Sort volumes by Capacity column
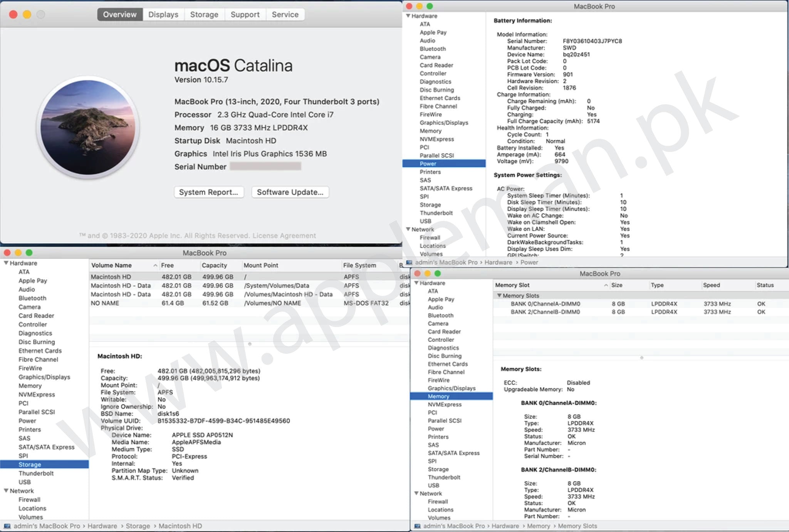This screenshot has width=789, height=532. click(221, 265)
